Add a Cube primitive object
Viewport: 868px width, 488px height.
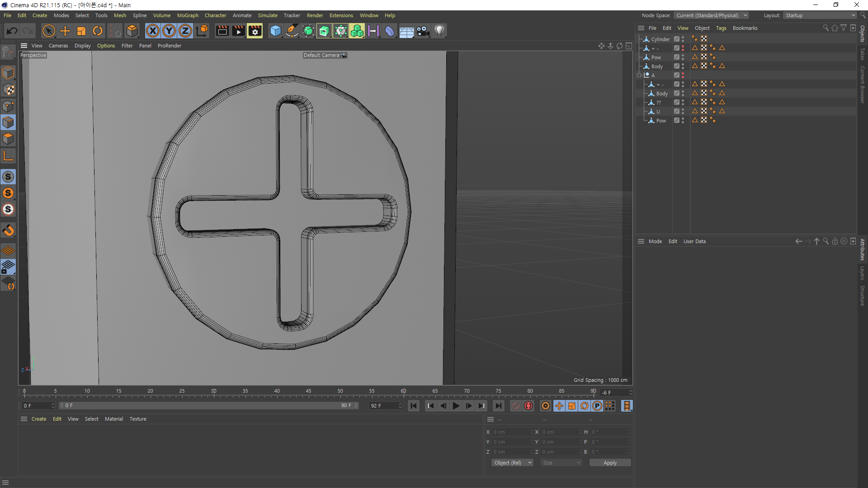tap(275, 31)
